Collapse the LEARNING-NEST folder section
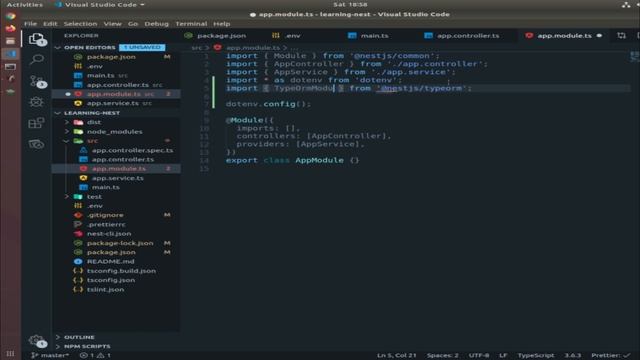 coord(58,113)
